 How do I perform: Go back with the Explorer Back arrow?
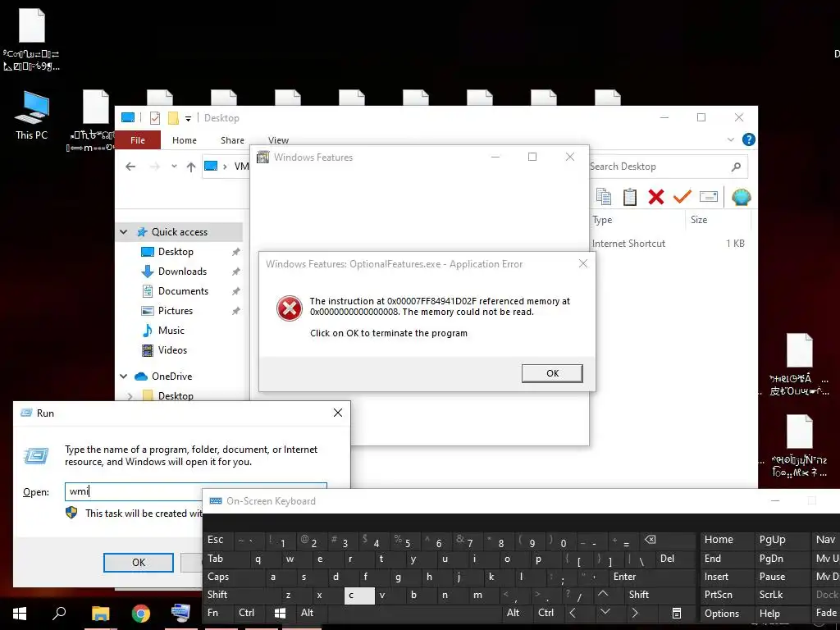click(x=130, y=167)
